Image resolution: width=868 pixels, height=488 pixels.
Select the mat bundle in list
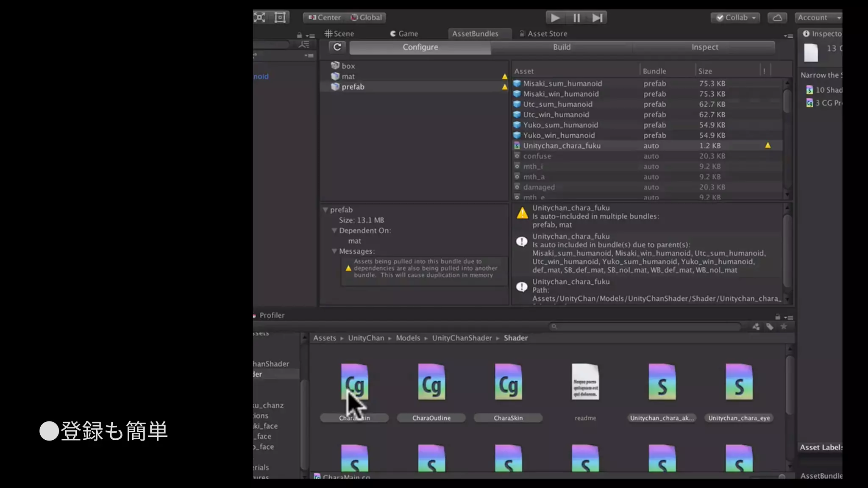click(x=348, y=76)
